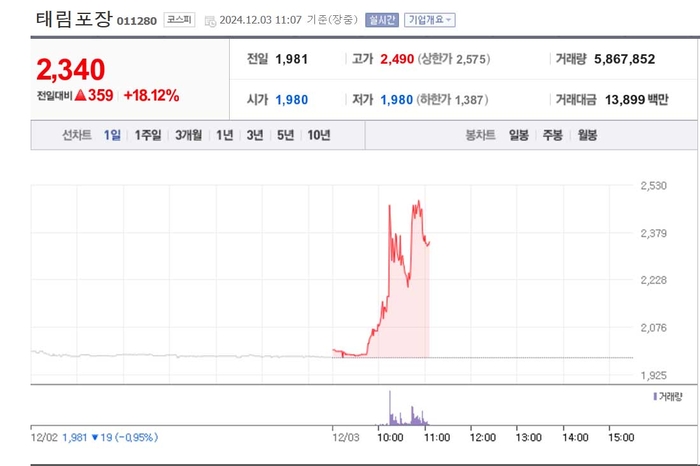Click the 2,379 price axis label
Image resolution: width=700 pixels, height=466 pixels.
(x=654, y=233)
